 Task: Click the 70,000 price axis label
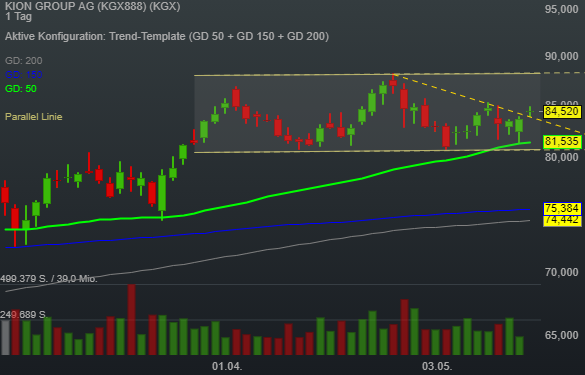point(561,272)
